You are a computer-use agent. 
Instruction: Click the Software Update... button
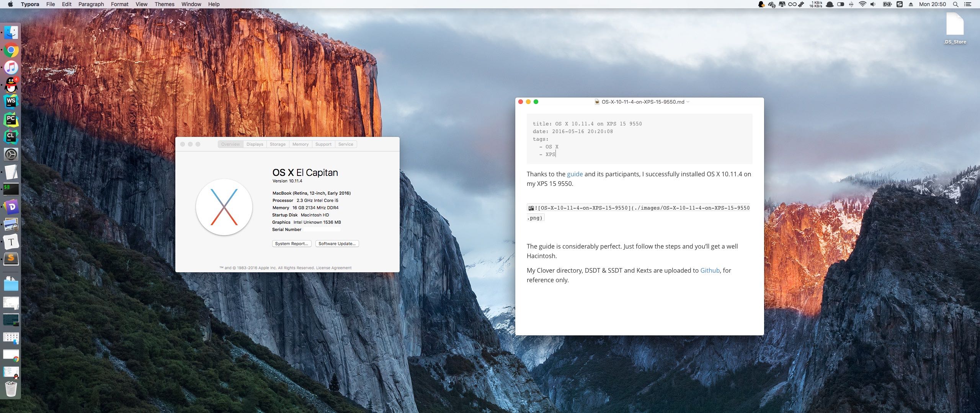(x=337, y=244)
